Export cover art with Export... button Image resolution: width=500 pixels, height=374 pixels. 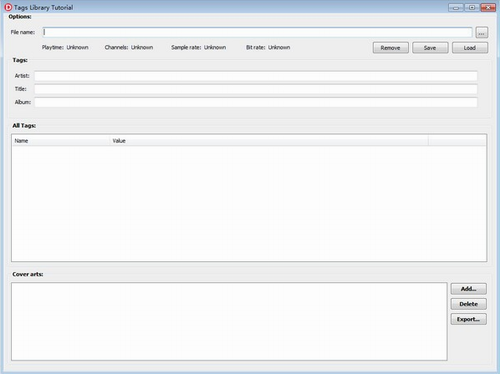point(469,319)
